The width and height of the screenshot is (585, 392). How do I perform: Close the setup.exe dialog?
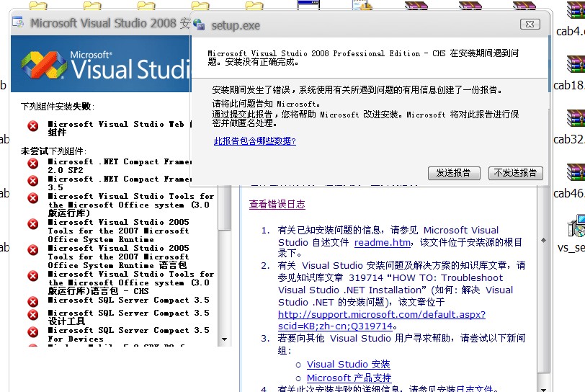pos(530,24)
